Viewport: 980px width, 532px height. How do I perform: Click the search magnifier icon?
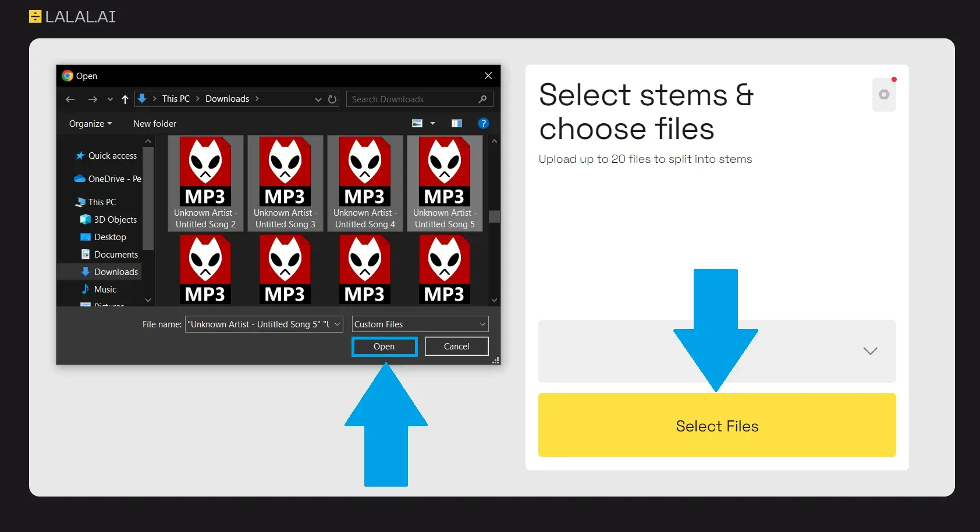click(x=482, y=99)
